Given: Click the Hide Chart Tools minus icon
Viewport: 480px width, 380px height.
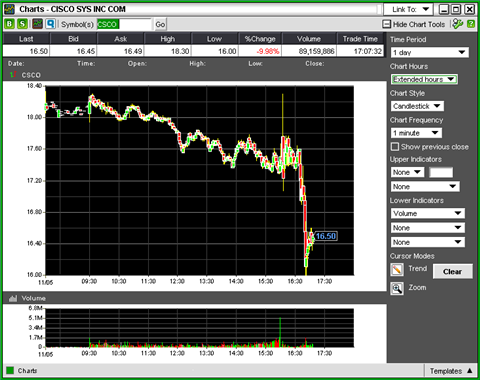Looking at the screenshot, I should [387, 24].
